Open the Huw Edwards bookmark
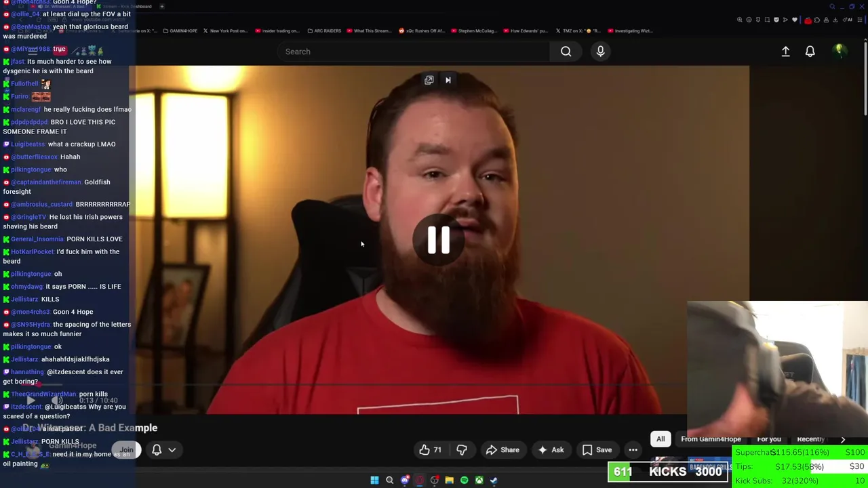Viewport: 868px width, 488px height. pos(526,30)
